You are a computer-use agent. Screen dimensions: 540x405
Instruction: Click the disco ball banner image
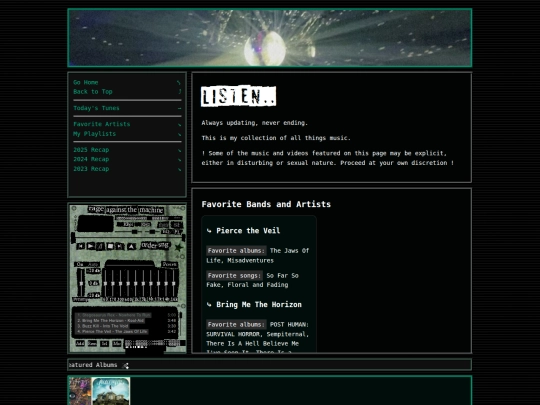[x=270, y=38]
